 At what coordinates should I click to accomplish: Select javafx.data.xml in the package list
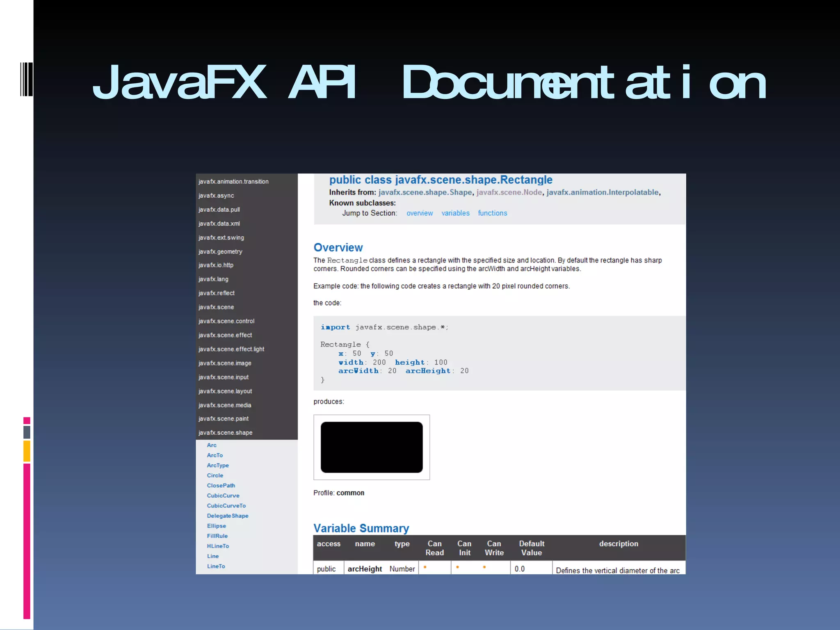(x=219, y=224)
